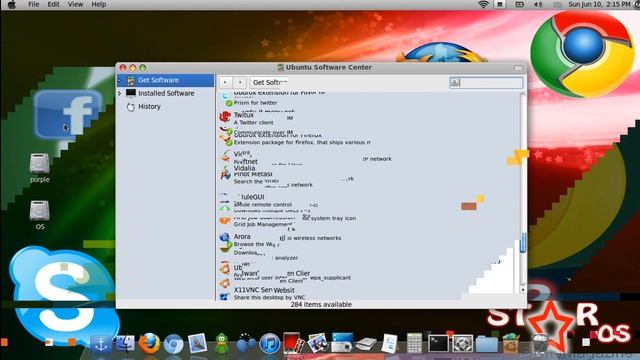Expand the Get Software tree node
The width and height of the screenshot is (640, 360).
click(120, 80)
